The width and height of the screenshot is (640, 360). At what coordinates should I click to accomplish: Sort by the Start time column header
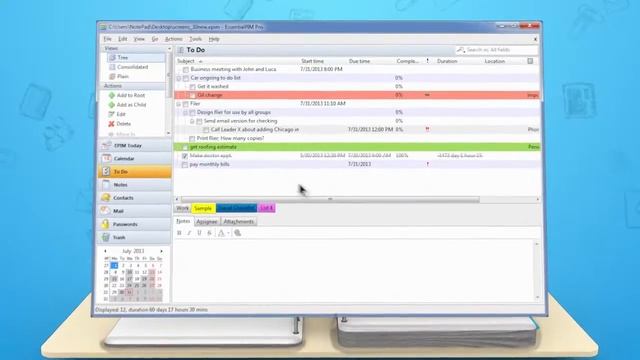tap(312, 61)
